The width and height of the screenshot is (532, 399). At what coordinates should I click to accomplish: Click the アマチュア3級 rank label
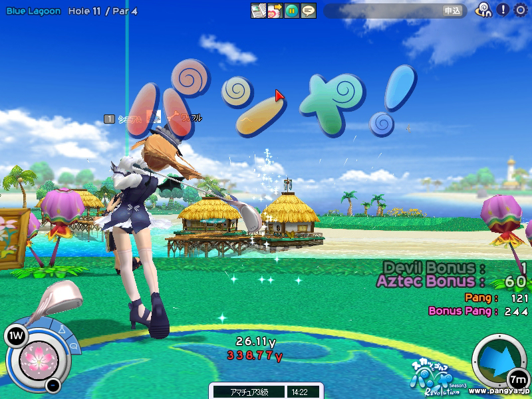click(x=247, y=392)
